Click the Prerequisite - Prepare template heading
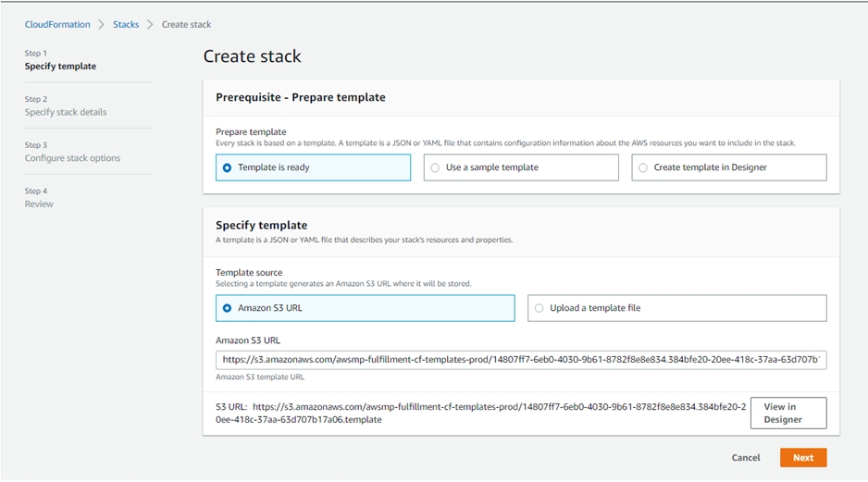The height and width of the screenshot is (482, 868). pyautogui.click(x=301, y=97)
